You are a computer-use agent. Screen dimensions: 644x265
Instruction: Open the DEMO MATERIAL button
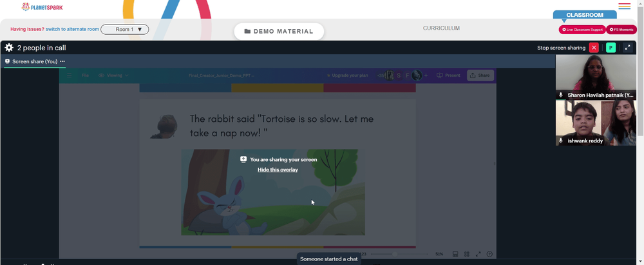(x=279, y=32)
